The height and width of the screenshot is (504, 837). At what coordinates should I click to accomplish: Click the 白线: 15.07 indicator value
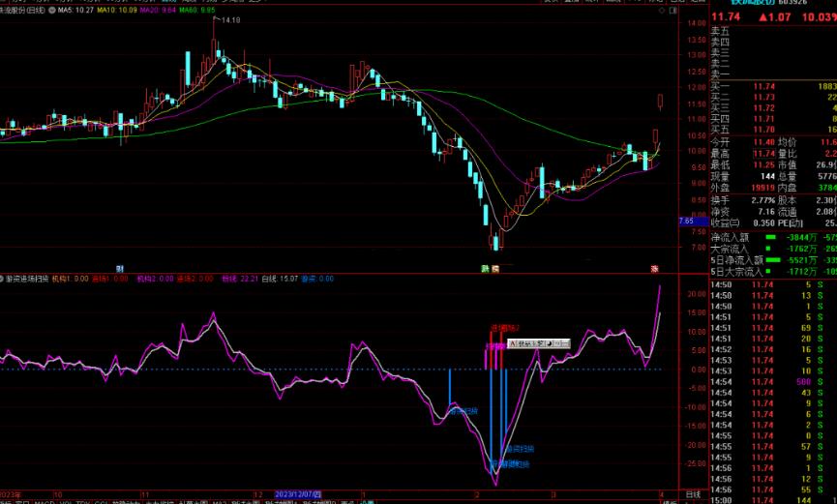coord(280,279)
